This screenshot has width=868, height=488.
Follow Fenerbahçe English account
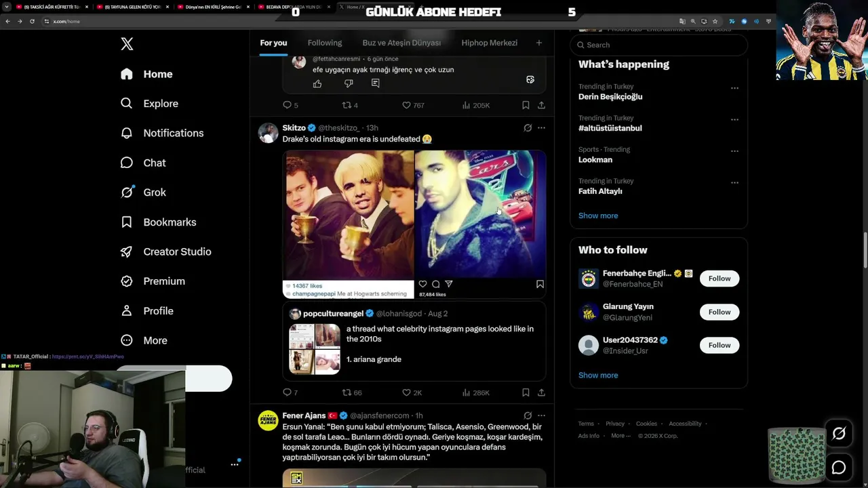(x=719, y=279)
